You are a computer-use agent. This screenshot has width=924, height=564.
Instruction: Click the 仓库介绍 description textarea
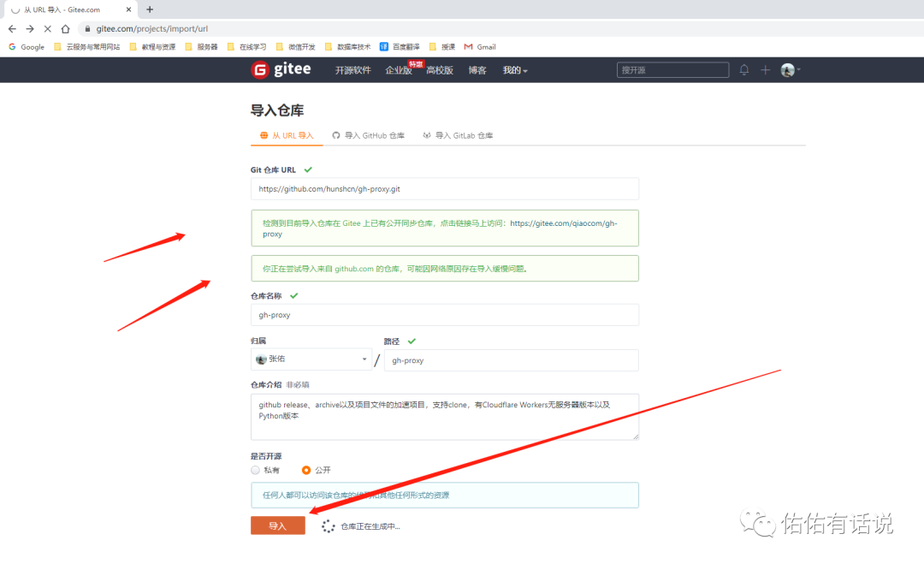444,417
